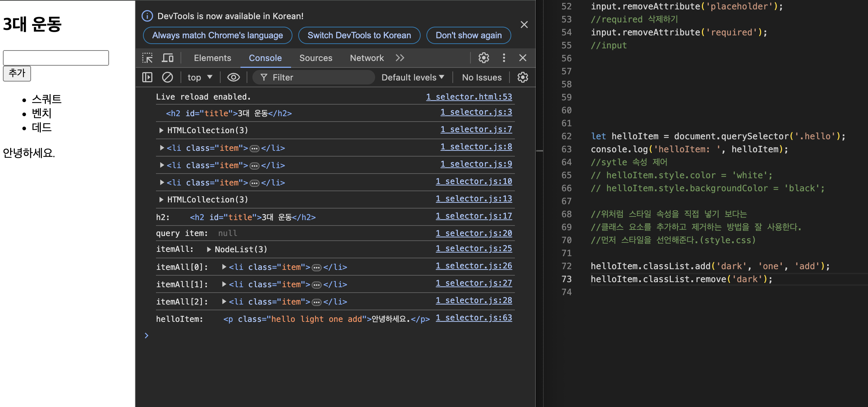
Task: Click the clear console icon
Action: [x=167, y=77]
